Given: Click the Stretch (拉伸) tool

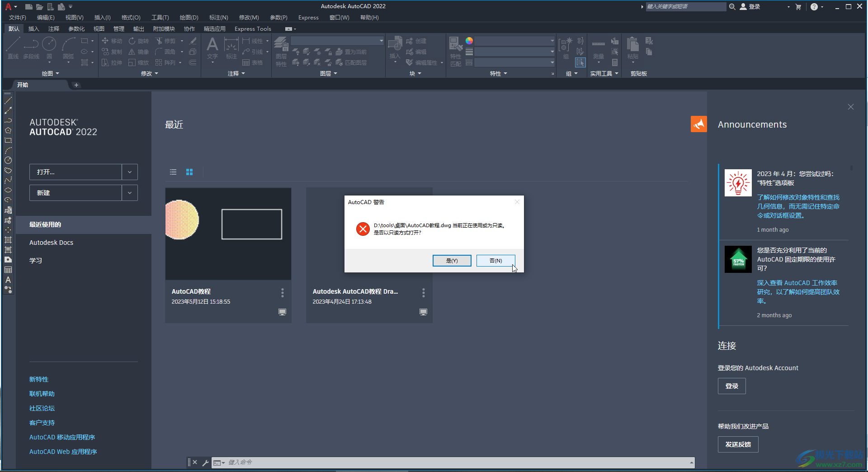Looking at the screenshot, I should [x=112, y=62].
